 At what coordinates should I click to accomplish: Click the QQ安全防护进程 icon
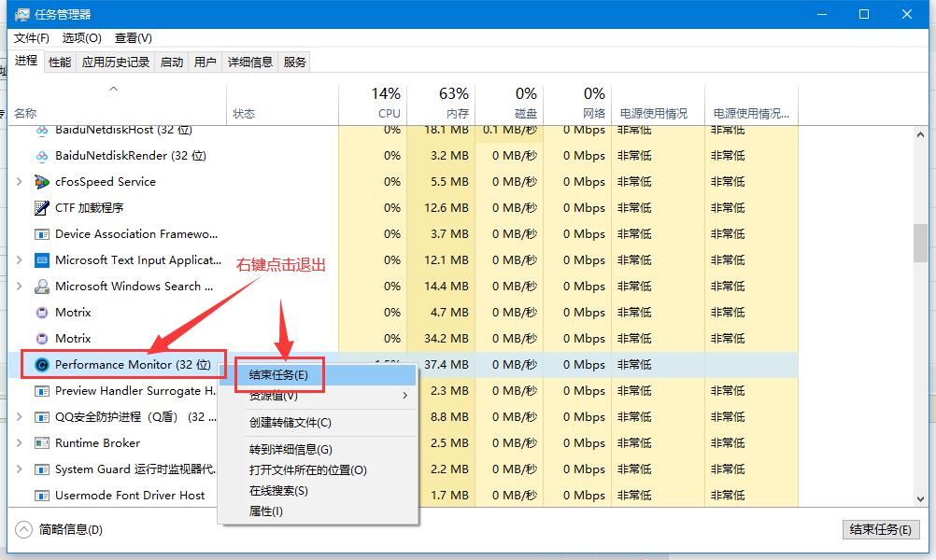click(x=42, y=417)
